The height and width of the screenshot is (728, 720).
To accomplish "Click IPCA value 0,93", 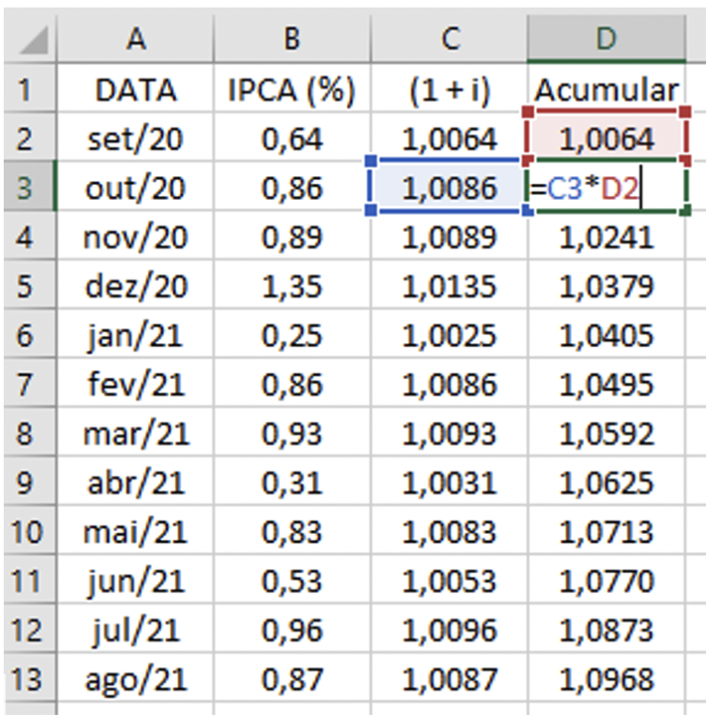I will coord(292,432).
